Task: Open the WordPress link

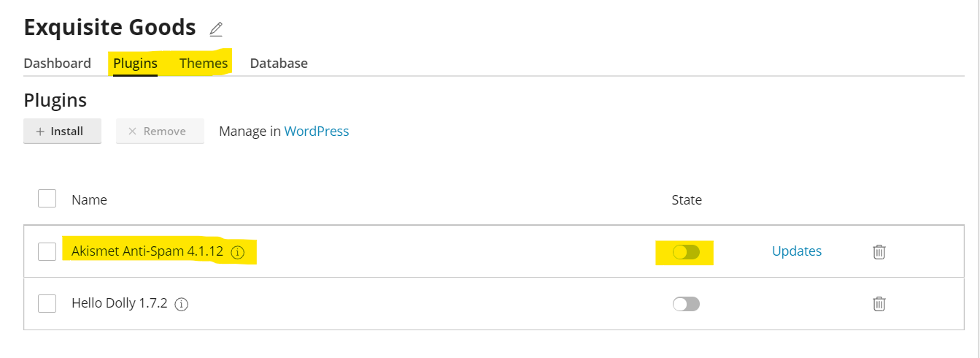Action: click(x=317, y=132)
